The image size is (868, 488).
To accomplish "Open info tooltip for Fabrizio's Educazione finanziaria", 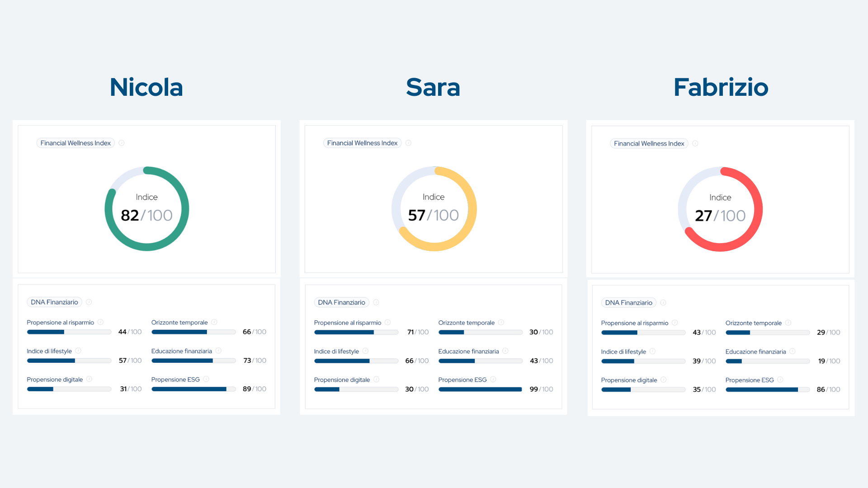I will click(793, 352).
